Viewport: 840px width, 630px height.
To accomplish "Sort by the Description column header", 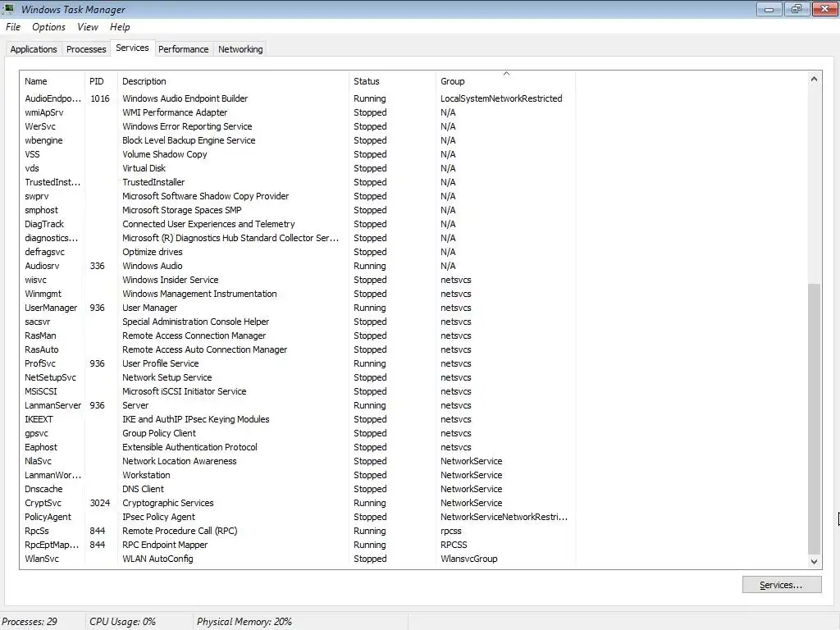I will coord(233,81).
